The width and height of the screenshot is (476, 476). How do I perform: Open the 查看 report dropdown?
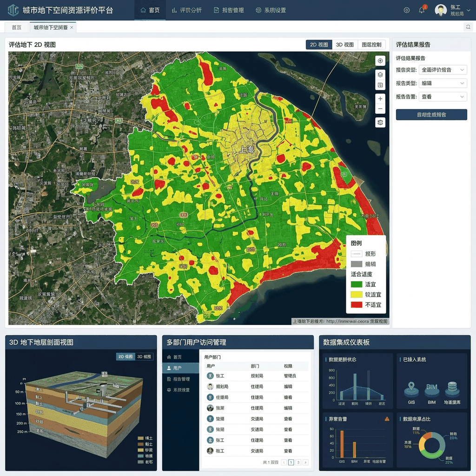click(x=443, y=97)
